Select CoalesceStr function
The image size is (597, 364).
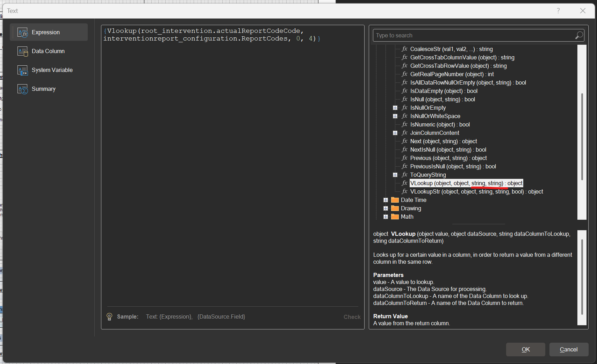[451, 49]
